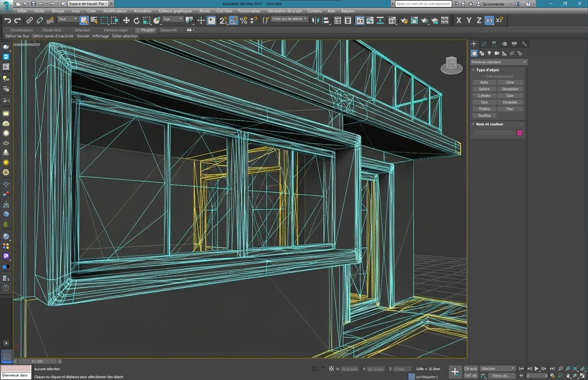The image size is (588, 380).
Task: Create a Boîte primitive
Action: (484, 82)
